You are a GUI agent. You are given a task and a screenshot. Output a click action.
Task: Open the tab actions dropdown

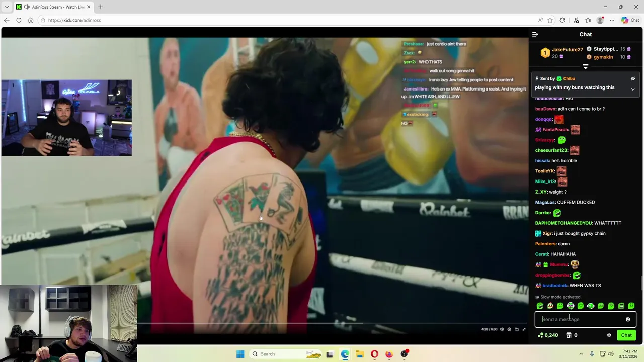point(7,7)
